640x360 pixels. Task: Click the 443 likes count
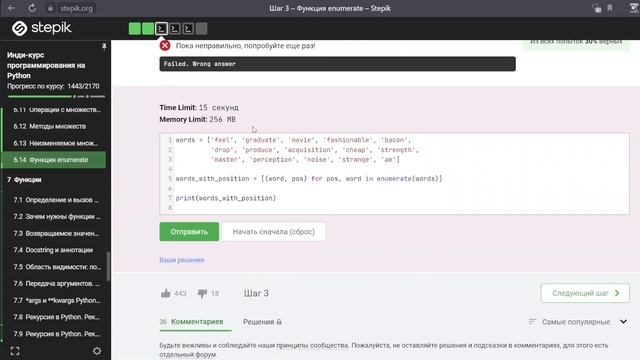pyautogui.click(x=180, y=293)
